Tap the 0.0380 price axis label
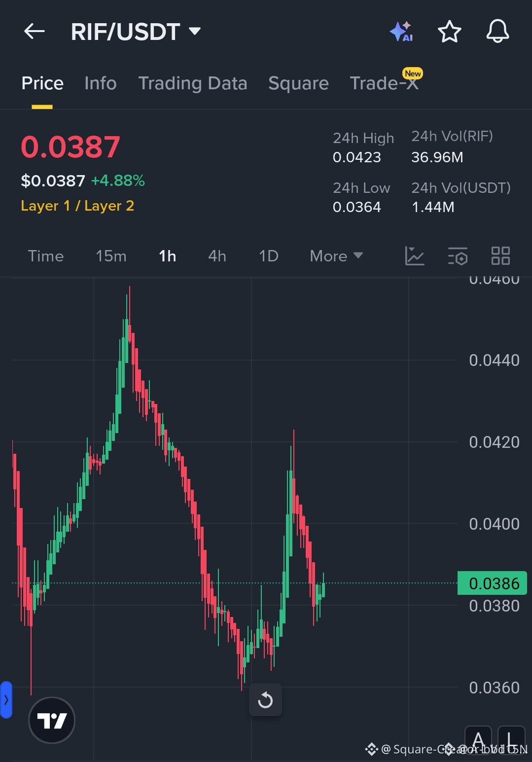 (494, 606)
